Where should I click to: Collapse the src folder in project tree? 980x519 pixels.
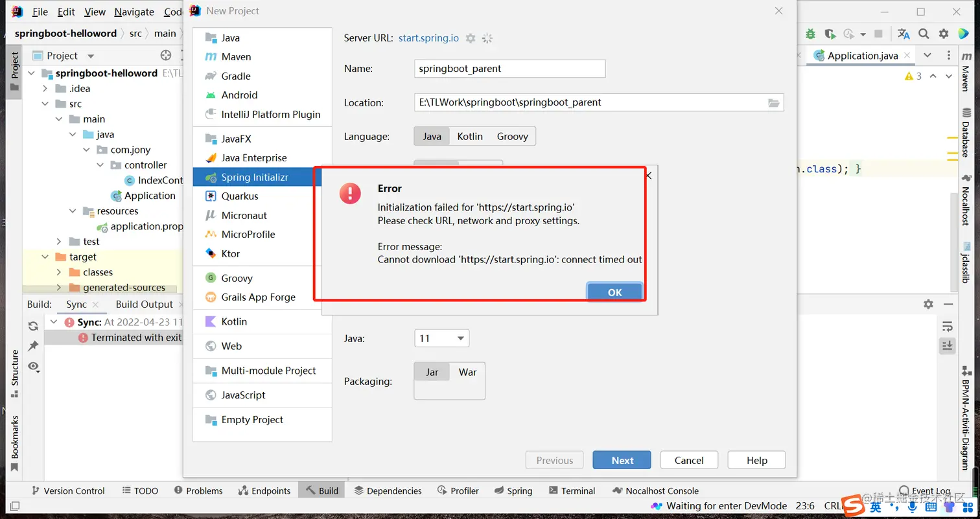[x=45, y=104]
